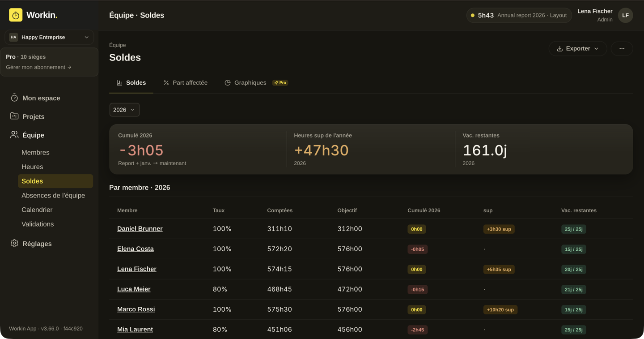Image resolution: width=644 pixels, height=339 pixels.
Task: Click the Réglages gear icon
Action: click(14, 243)
